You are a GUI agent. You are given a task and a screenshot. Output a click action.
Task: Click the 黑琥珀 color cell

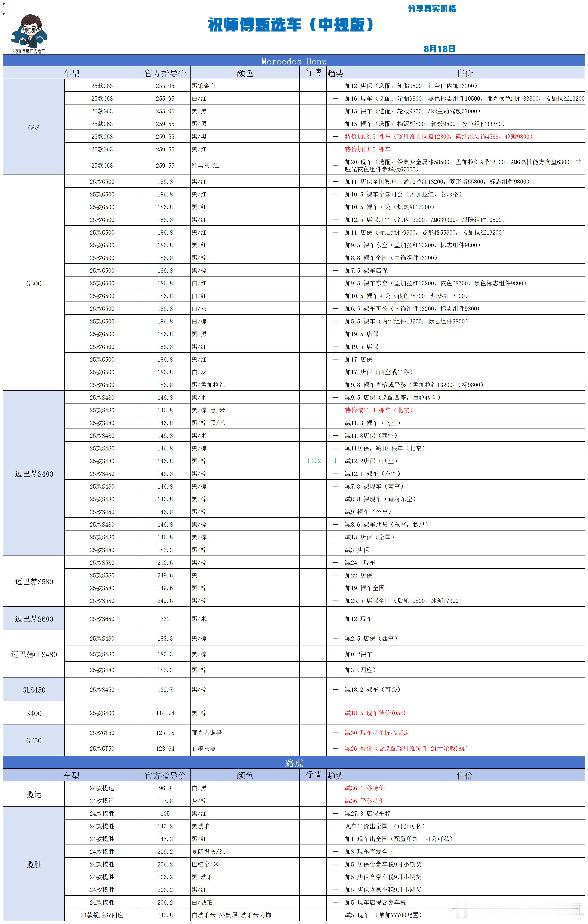(x=245, y=826)
